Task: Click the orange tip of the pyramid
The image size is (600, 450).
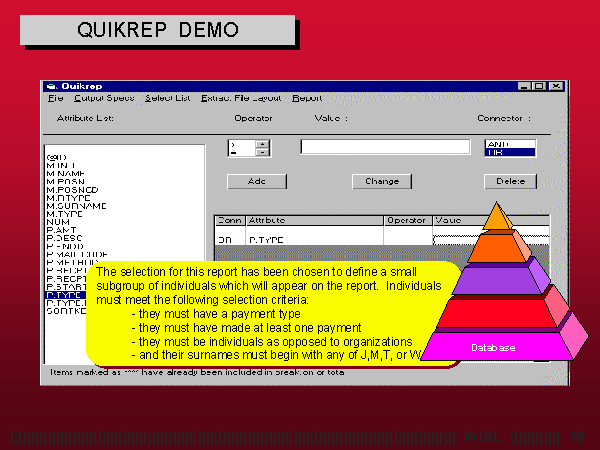Action: [x=497, y=217]
